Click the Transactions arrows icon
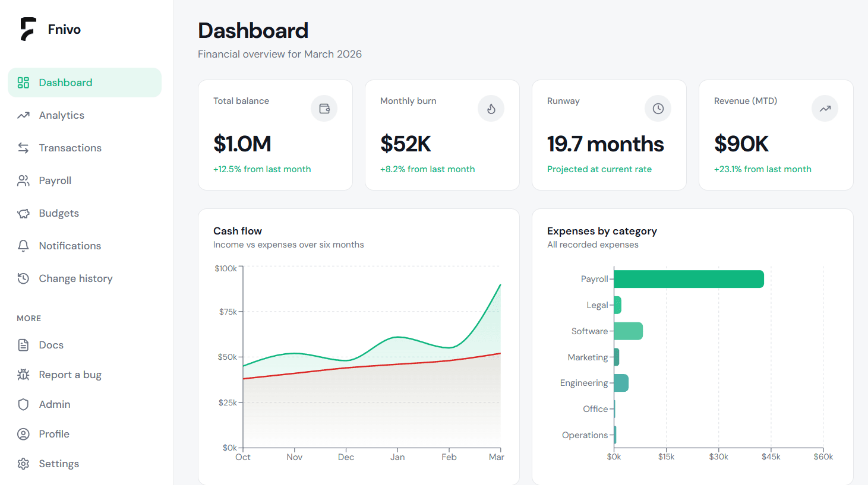The image size is (868, 485). pos(23,148)
